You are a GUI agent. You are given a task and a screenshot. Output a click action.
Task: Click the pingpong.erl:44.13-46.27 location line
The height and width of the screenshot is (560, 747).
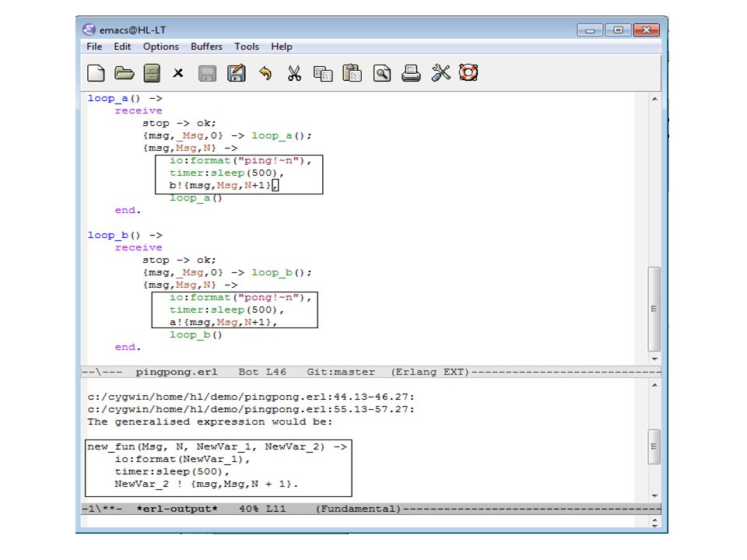point(251,397)
